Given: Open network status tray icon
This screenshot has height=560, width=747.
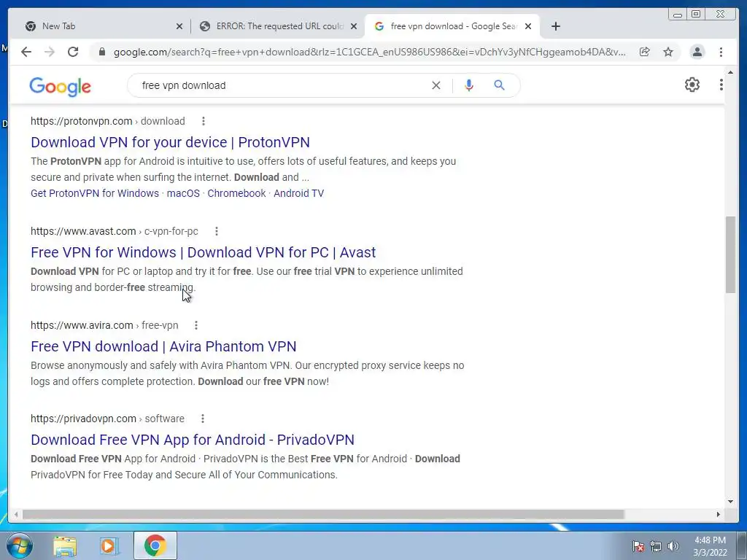Looking at the screenshot, I should coord(656,546).
